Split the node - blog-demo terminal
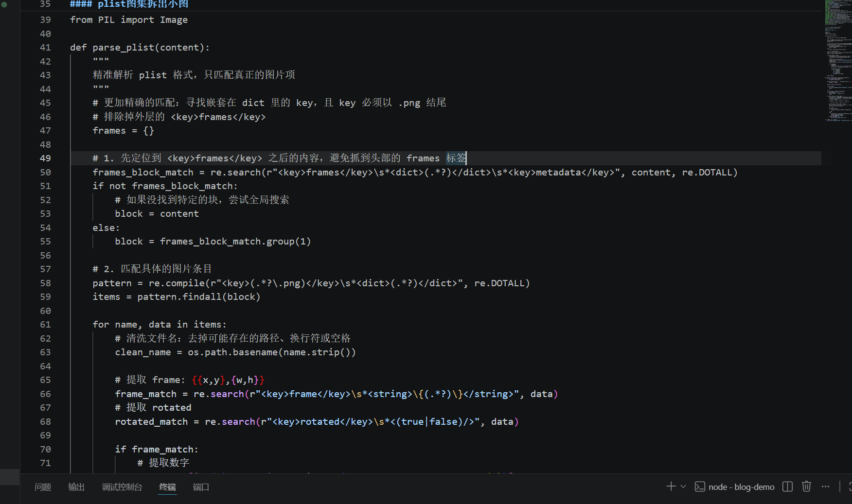The width and height of the screenshot is (852, 504). [787, 487]
